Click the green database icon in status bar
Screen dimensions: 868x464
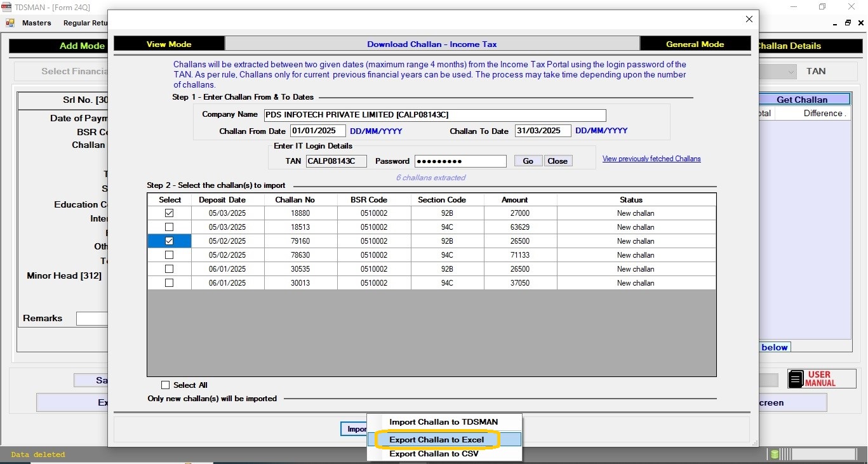point(775,454)
